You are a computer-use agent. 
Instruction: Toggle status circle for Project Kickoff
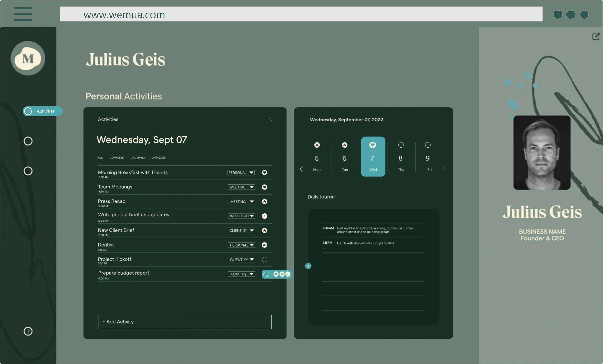pos(264,259)
